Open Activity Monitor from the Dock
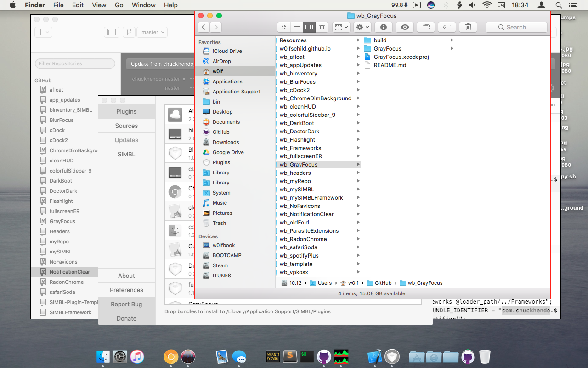 point(341,356)
